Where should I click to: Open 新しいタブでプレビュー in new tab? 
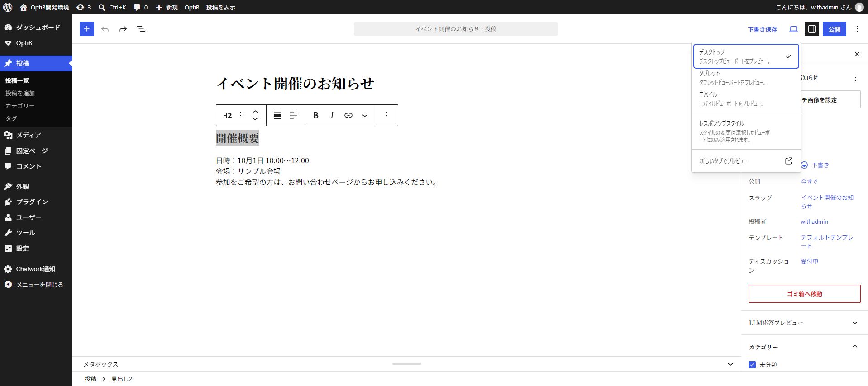click(x=746, y=161)
